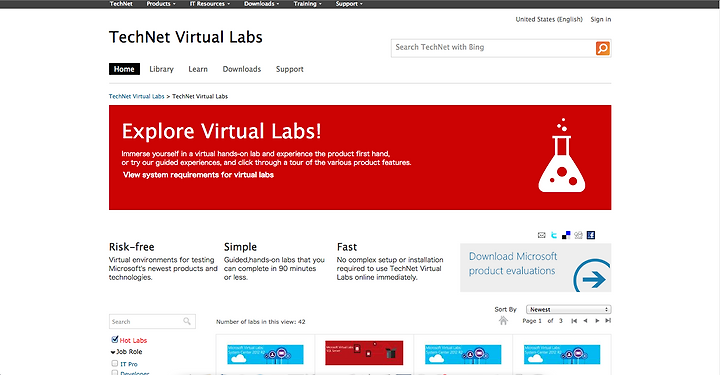Click the 'Page 1 of 3' text
The width and height of the screenshot is (720, 375).
(x=542, y=321)
